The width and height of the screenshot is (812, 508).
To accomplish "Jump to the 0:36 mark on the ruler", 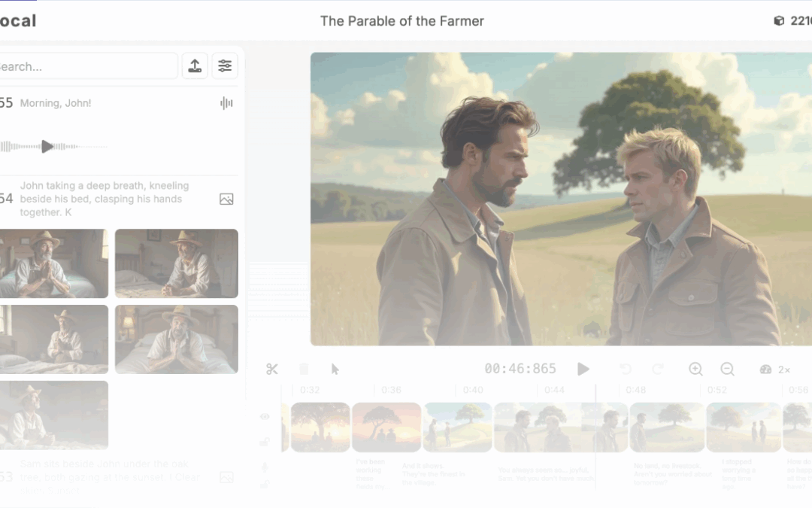I will click(x=392, y=390).
